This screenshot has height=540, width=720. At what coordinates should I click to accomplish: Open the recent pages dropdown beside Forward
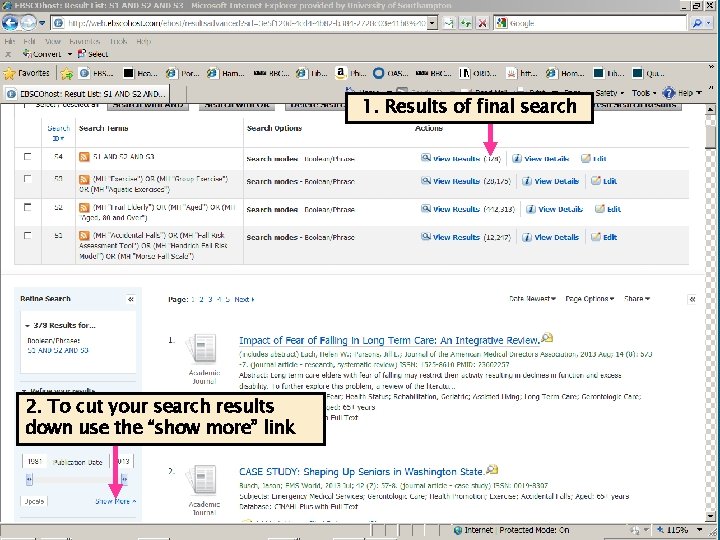(42, 22)
